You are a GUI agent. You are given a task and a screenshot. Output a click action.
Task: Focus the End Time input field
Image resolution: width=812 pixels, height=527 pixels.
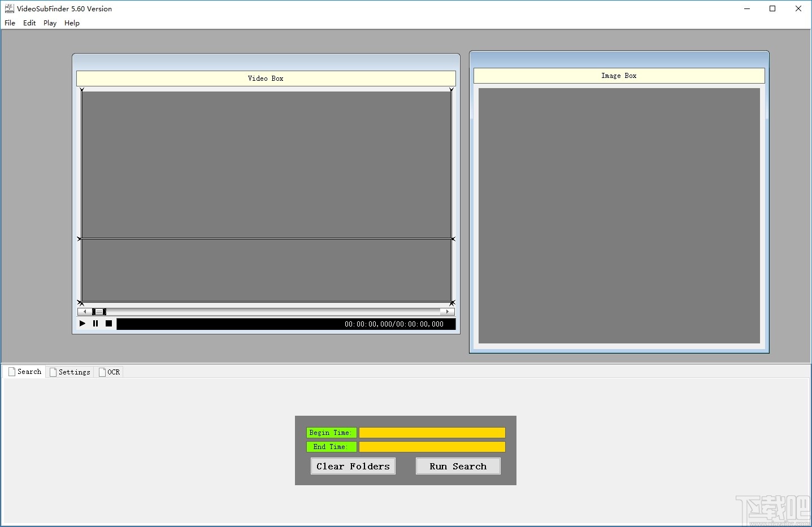pyautogui.click(x=432, y=447)
